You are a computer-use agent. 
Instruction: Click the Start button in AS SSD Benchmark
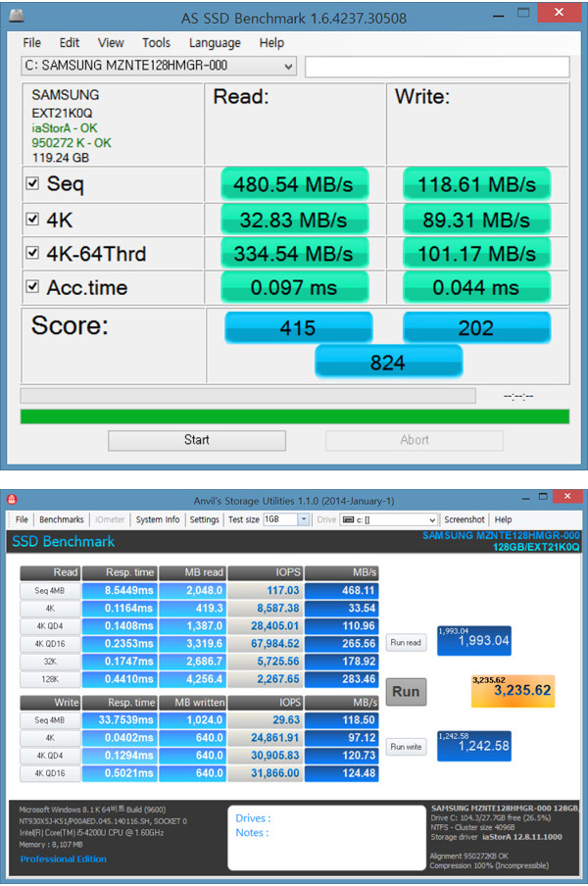(197, 440)
